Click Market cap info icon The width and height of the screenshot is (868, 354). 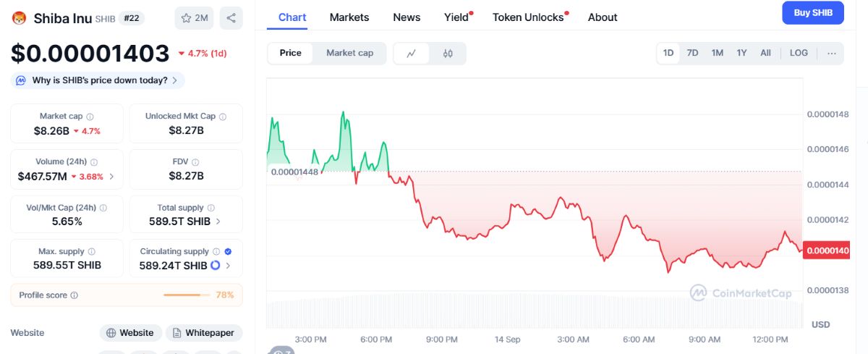click(x=90, y=117)
